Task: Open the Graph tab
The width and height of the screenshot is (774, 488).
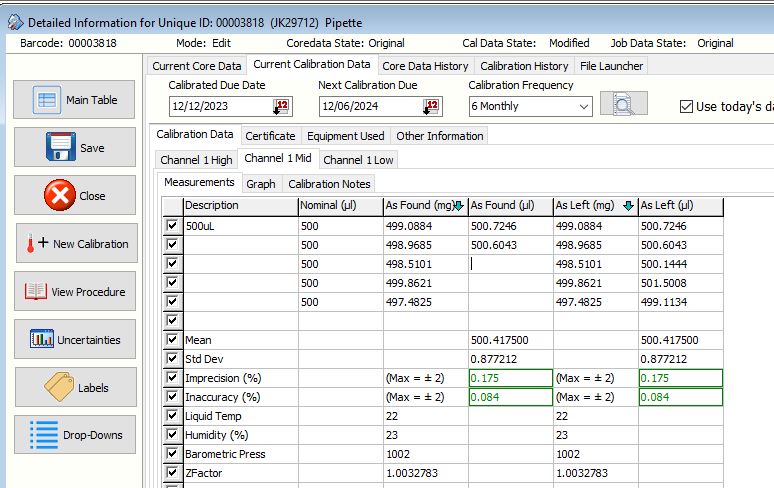Action: pyautogui.click(x=261, y=184)
